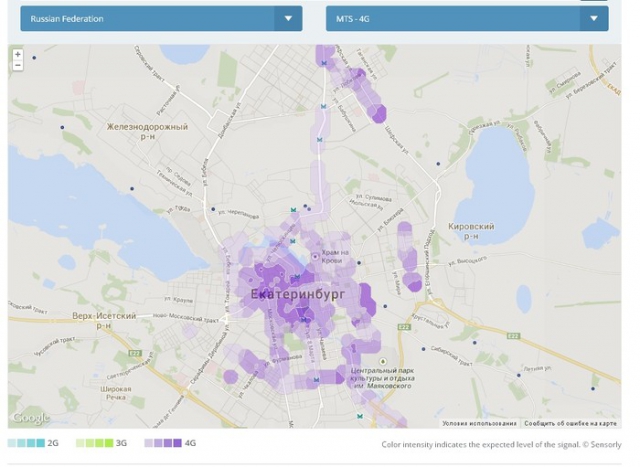The width and height of the screenshot is (640, 467).
Task: Click the ул. Черепанова street label
Action: [238, 214]
